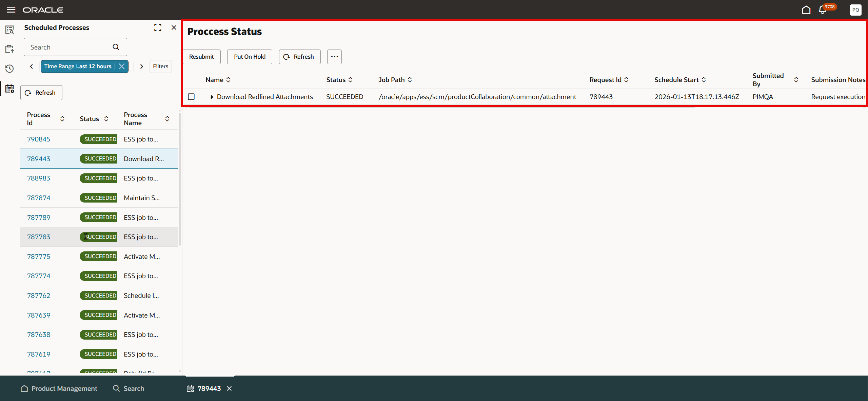The image size is (868, 401).
Task: Expand the Download Redlined Attachments row
Action: pos(212,97)
